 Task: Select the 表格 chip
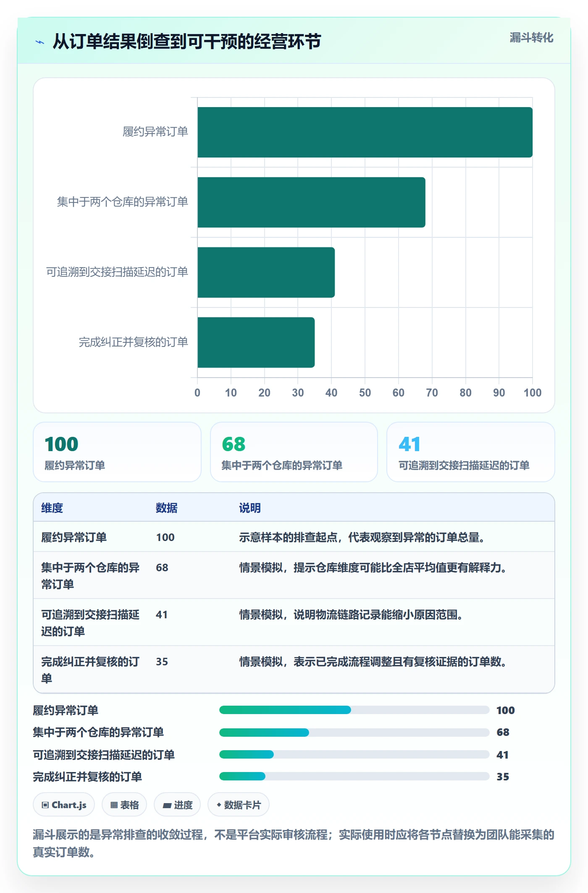pyautogui.click(x=124, y=805)
